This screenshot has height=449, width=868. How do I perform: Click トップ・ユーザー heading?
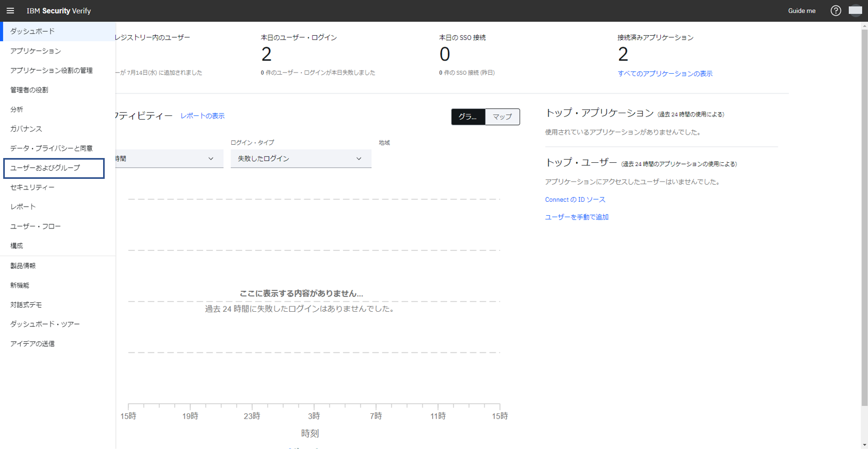581,163
